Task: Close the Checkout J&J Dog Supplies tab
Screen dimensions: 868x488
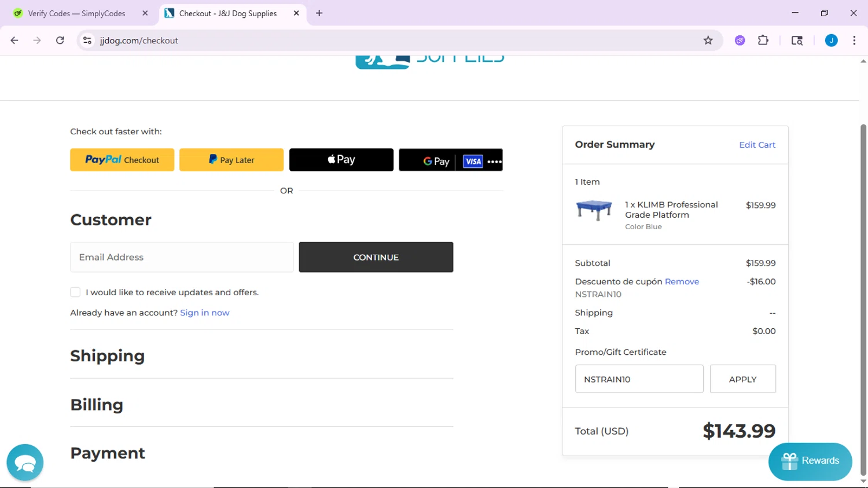Action: click(296, 13)
